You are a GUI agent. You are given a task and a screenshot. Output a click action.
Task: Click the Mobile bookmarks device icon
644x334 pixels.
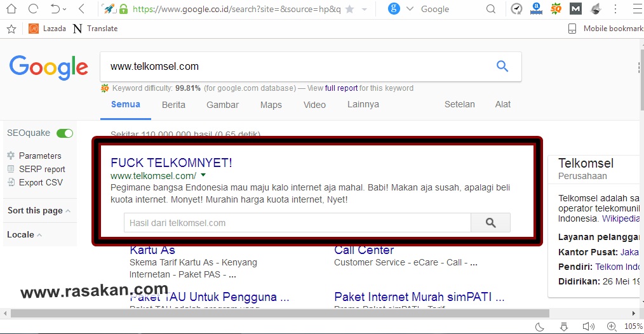coord(572,29)
